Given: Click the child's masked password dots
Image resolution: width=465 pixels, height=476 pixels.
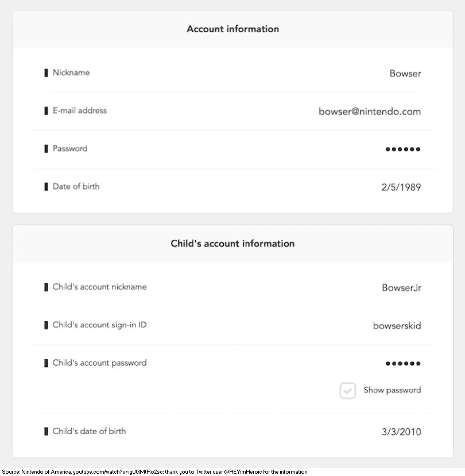Looking at the screenshot, I should [x=403, y=363].
